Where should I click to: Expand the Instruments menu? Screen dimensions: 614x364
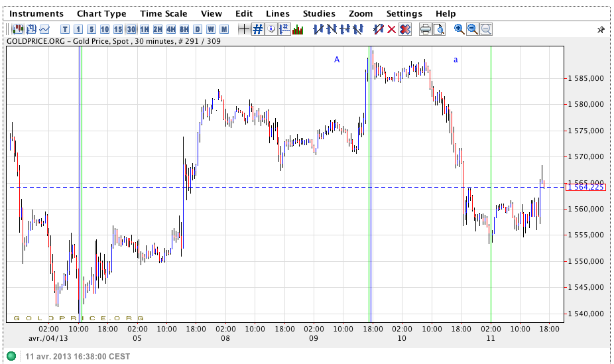tap(36, 13)
